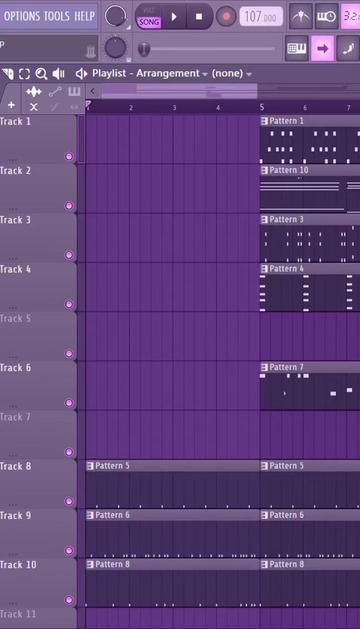Toggle Pattern/Song mode button

click(148, 17)
